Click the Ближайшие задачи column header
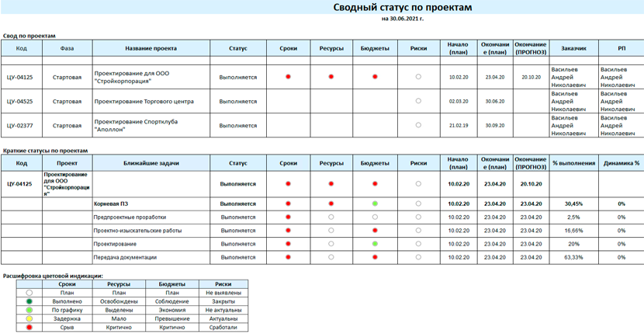This screenshot has width=644, height=334. coord(151,163)
